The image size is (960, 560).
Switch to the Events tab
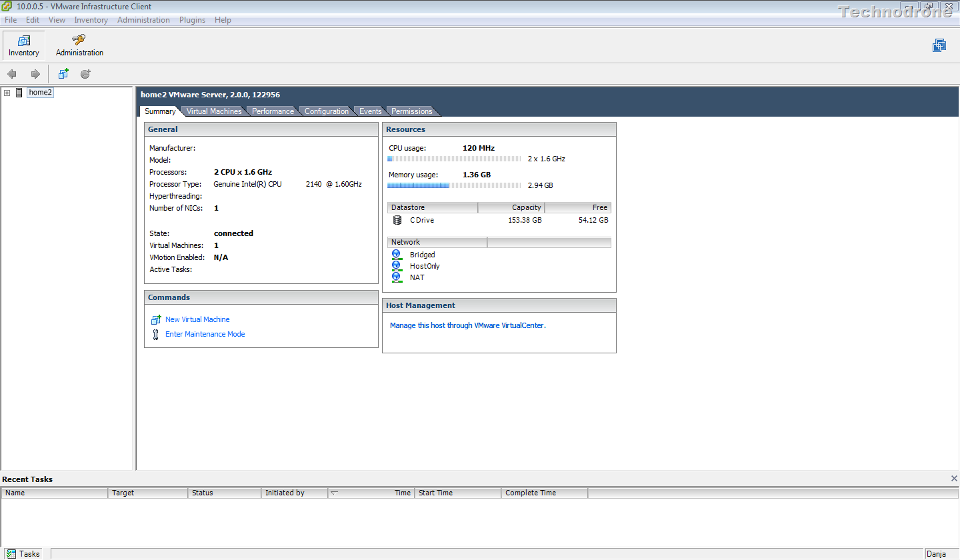370,111
